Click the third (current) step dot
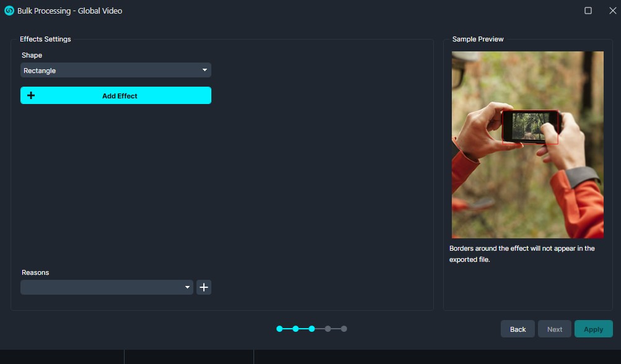Image resolution: width=621 pixels, height=364 pixels. [312, 329]
